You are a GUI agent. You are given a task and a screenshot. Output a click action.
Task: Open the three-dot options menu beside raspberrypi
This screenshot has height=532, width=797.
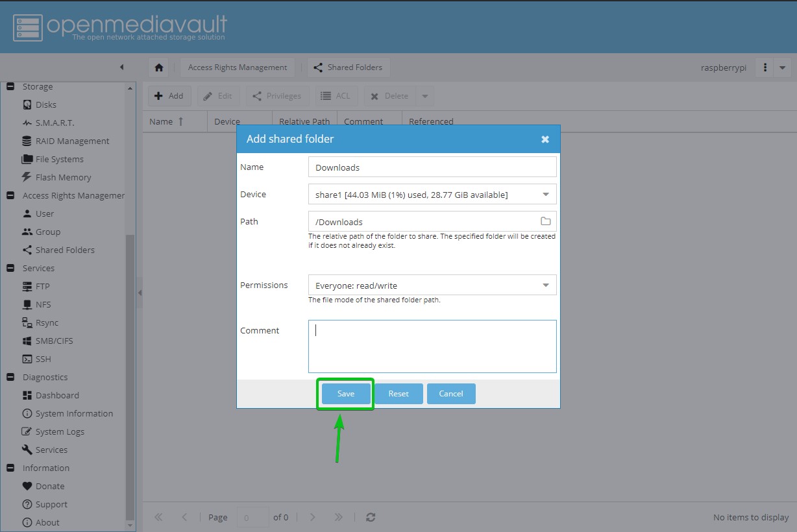pyautogui.click(x=765, y=67)
